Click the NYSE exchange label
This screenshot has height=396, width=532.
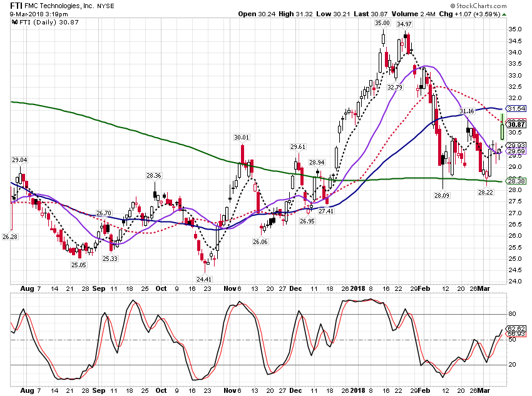(106, 6)
